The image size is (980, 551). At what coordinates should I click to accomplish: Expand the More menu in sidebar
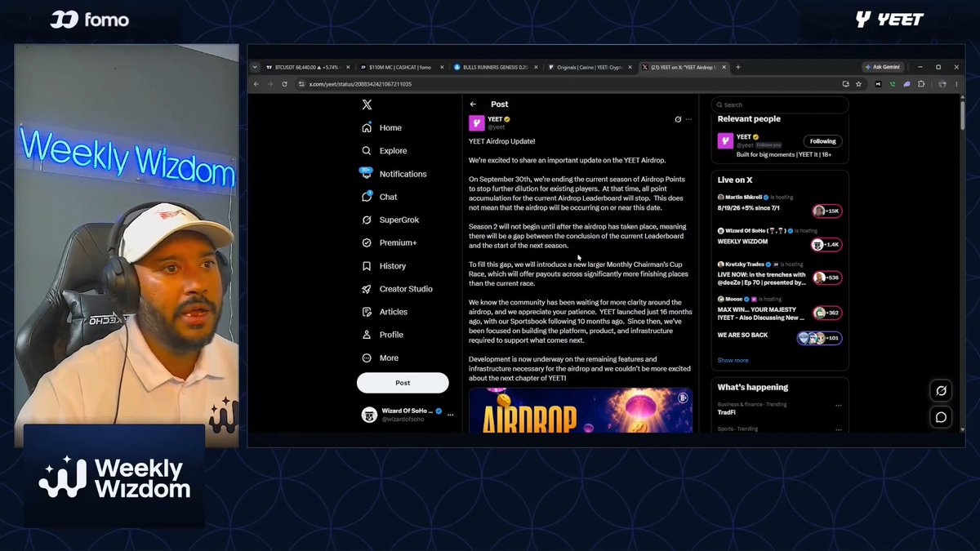pyautogui.click(x=380, y=358)
